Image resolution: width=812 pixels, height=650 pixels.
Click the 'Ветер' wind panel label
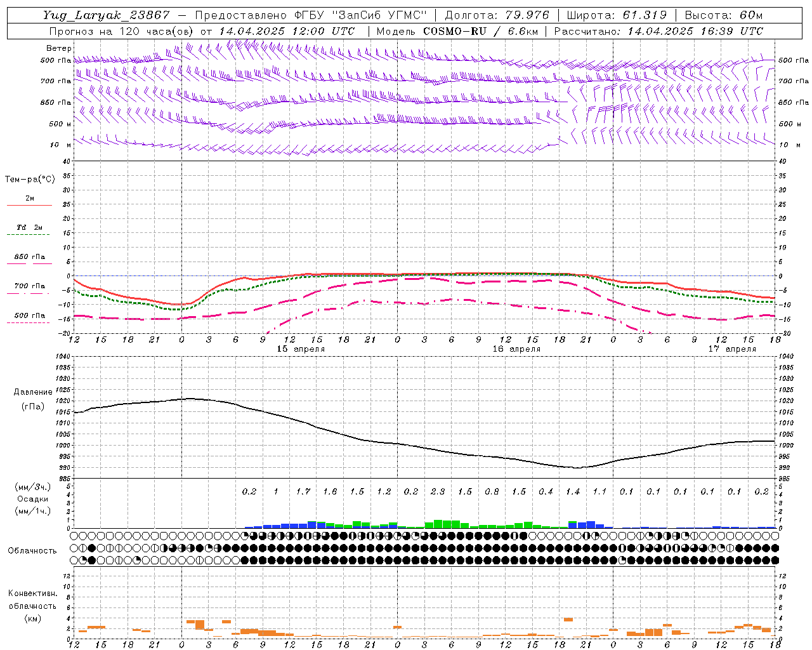coord(58,48)
